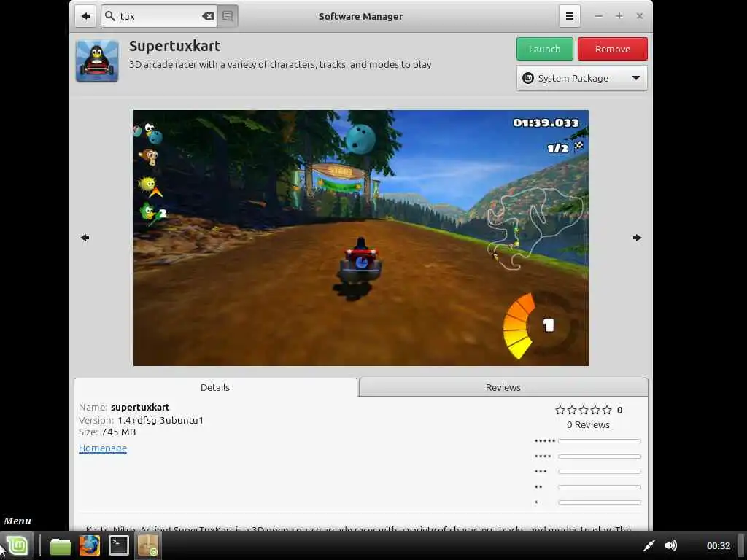Viewport: 747px width, 560px height.
Task: Click the panel clock showing 00:32
Action: [719, 545]
